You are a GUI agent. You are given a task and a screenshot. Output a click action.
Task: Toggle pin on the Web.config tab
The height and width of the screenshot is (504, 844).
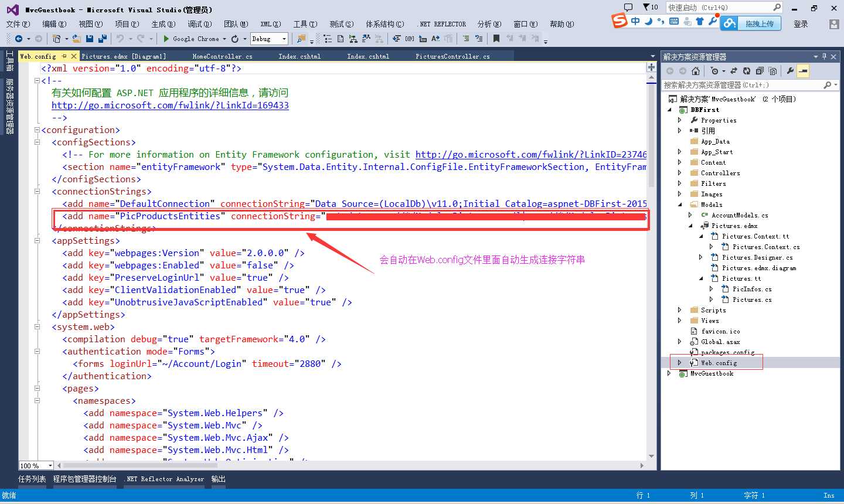[x=64, y=56]
